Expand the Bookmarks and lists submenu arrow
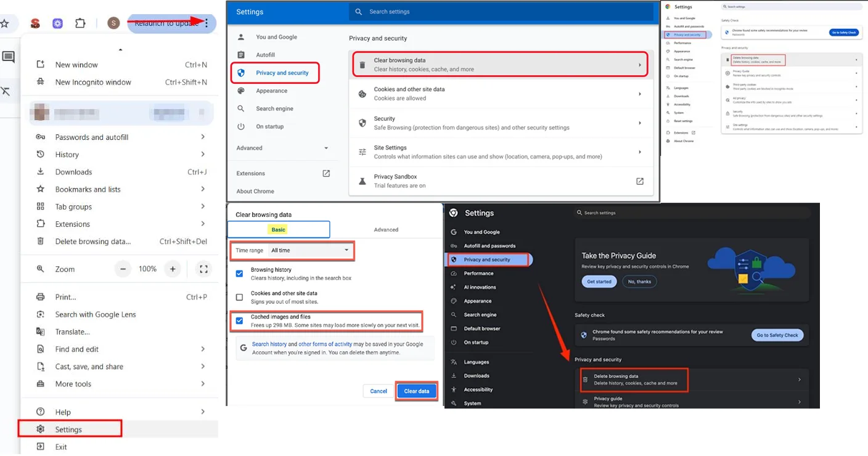This screenshot has height=456, width=868. click(x=203, y=189)
